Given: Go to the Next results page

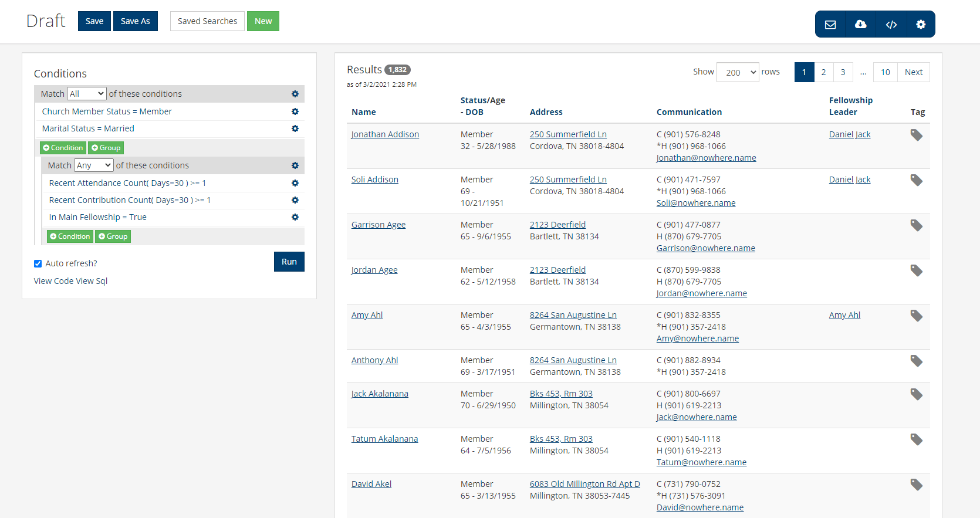Looking at the screenshot, I should (914, 72).
